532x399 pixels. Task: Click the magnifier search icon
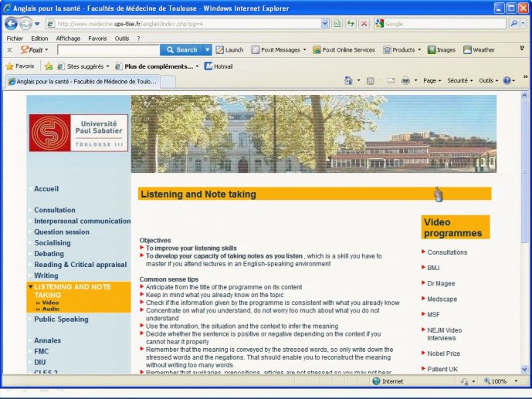[x=514, y=24]
